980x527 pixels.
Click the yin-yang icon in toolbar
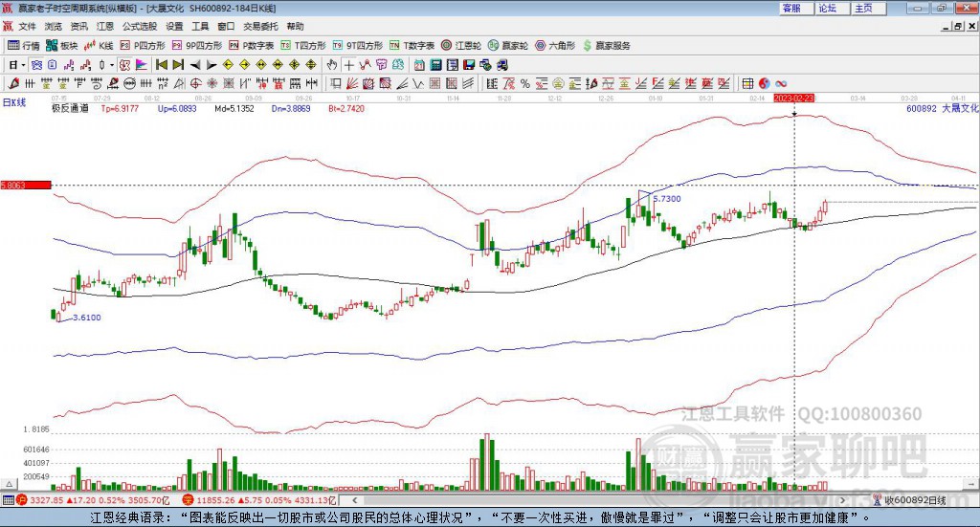pyautogui.click(x=765, y=83)
